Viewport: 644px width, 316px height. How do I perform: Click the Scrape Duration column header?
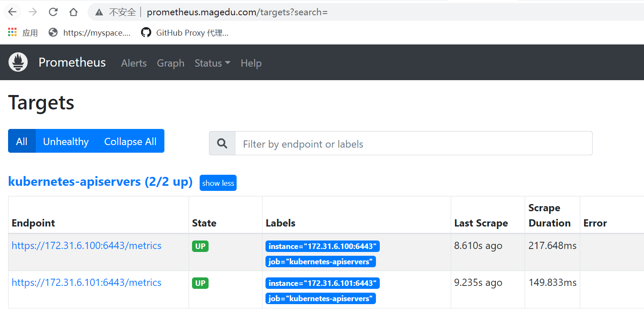pyautogui.click(x=550, y=215)
